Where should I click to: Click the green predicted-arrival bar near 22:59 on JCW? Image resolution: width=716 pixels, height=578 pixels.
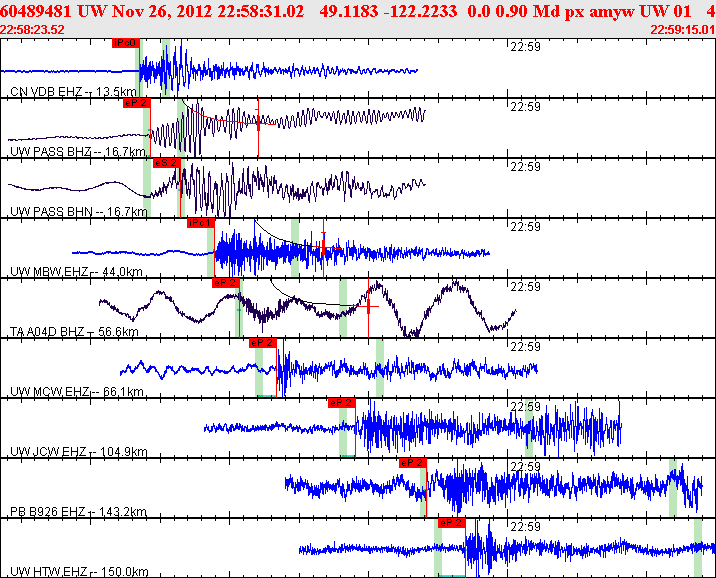pyautogui.click(x=529, y=428)
